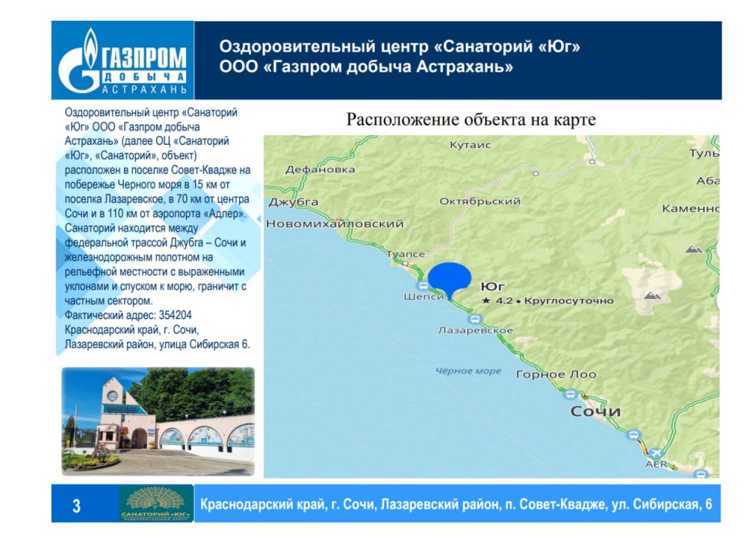Click the star rating 4.2 label

(497, 301)
